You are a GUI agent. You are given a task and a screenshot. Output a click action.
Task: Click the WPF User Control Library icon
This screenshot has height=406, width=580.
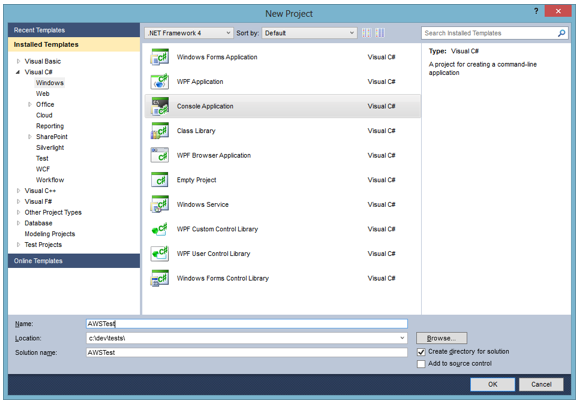tap(160, 254)
